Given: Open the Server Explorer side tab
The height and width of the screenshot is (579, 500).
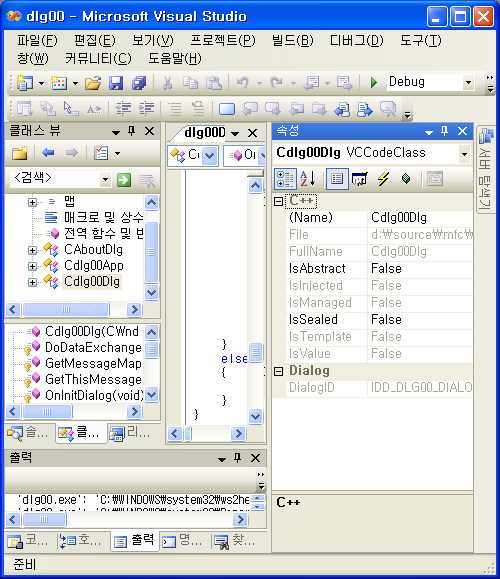Looking at the screenshot, I should tap(485, 169).
